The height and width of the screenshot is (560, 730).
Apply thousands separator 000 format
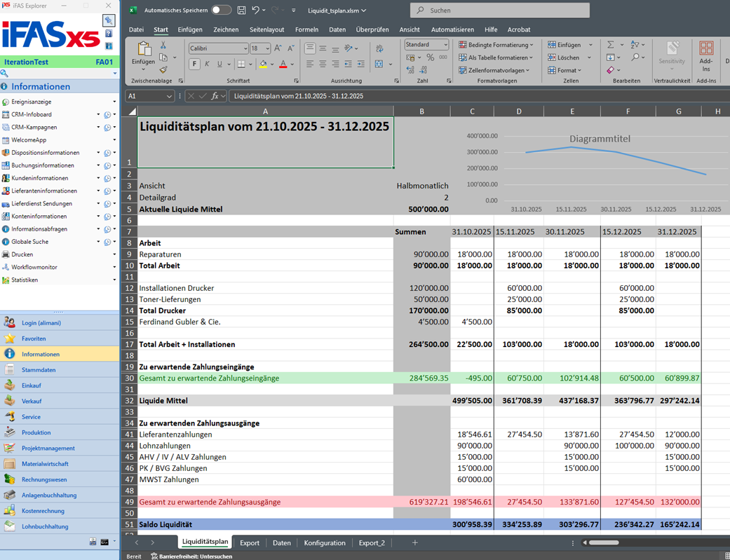[442, 57]
